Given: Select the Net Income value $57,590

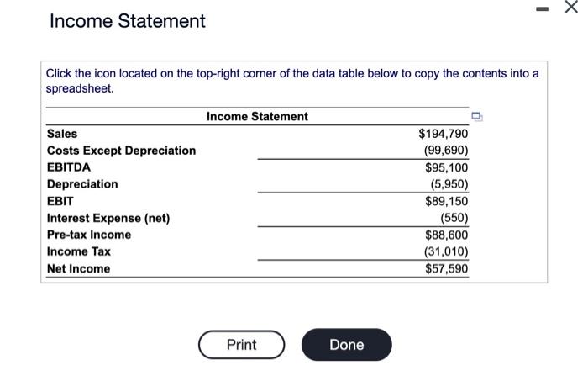Looking at the screenshot, I should 446,269.
